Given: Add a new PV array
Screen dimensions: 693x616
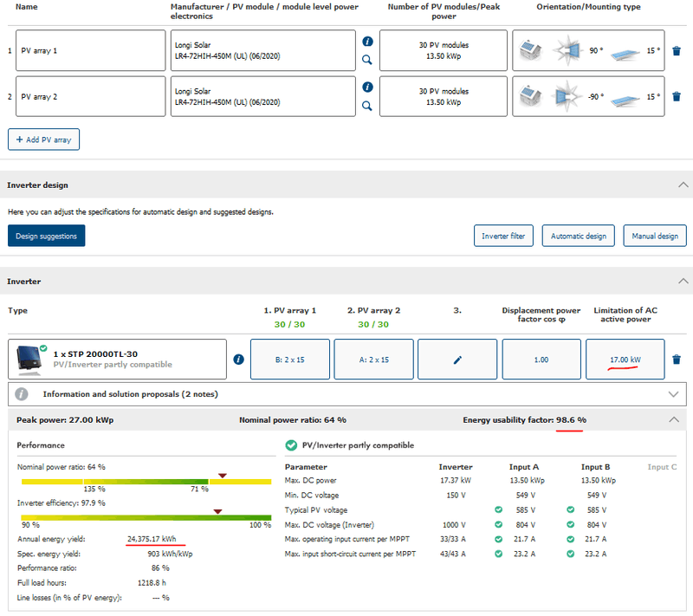Looking at the screenshot, I should pos(44,139).
